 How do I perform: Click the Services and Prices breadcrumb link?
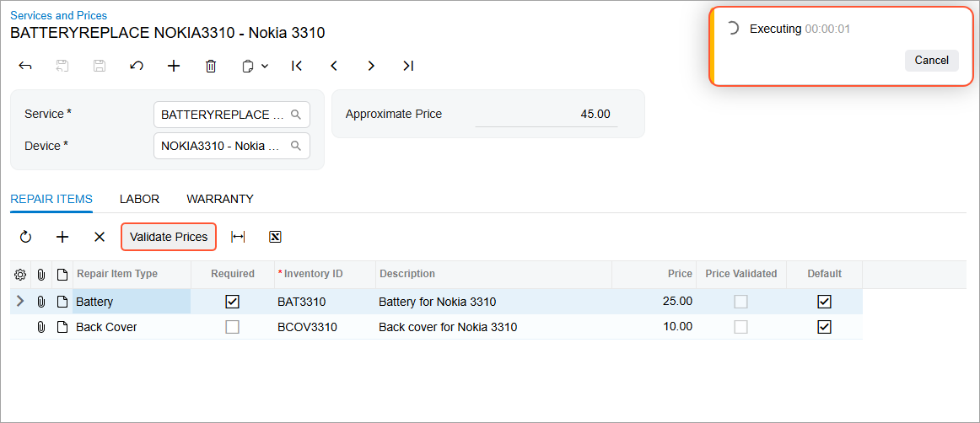[x=59, y=15]
